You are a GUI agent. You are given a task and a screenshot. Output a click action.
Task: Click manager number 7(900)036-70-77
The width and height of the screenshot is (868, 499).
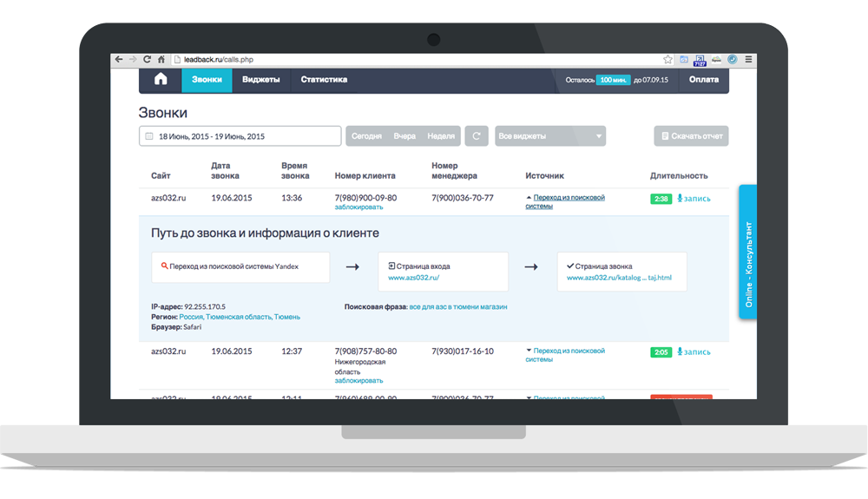[463, 198]
